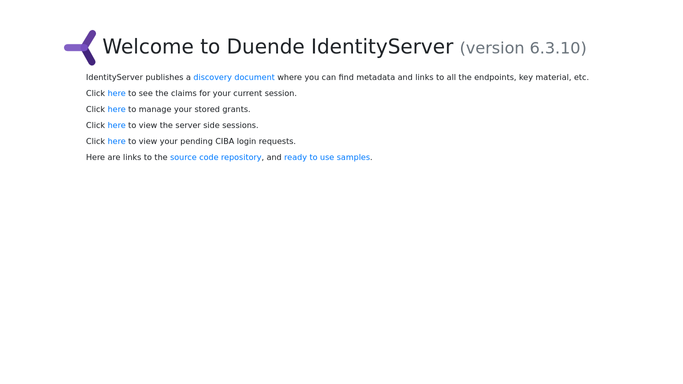Screen dimensions: 683x384
Task: Select the version 6.3.10 label
Action: click(x=523, y=48)
